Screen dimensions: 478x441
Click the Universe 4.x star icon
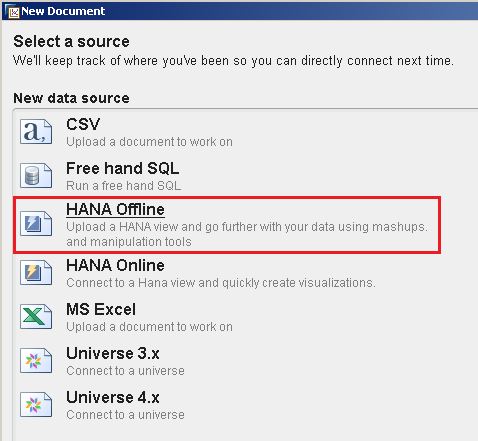click(36, 404)
